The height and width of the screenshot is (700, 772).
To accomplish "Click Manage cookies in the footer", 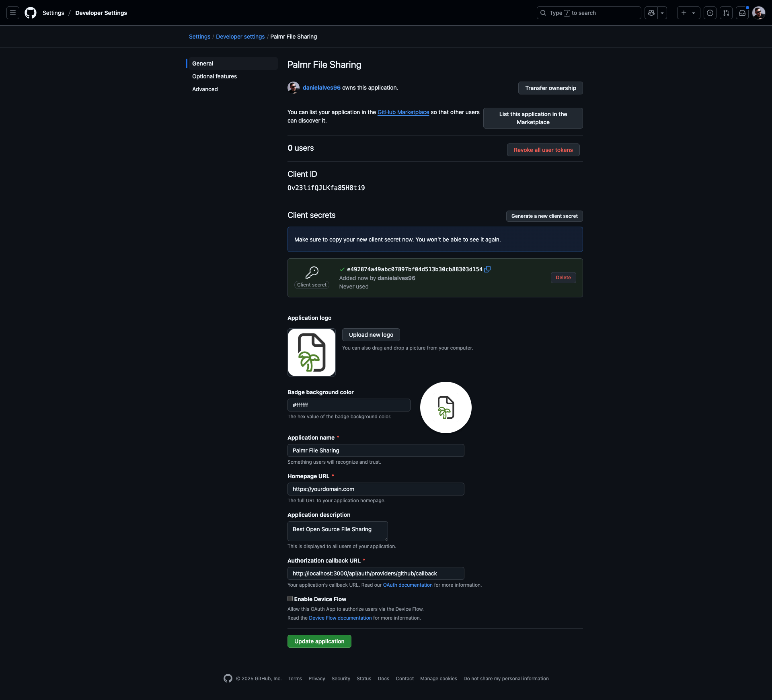I will [438, 679].
